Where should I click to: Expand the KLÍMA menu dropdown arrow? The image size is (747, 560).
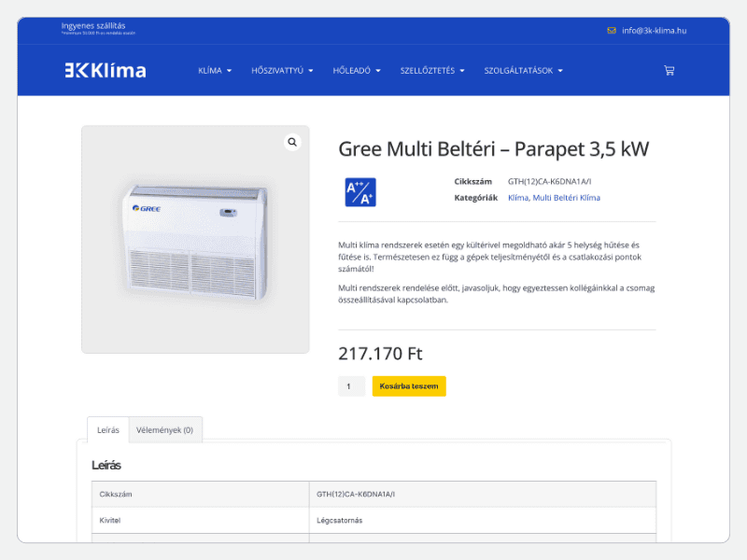coord(229,71)
